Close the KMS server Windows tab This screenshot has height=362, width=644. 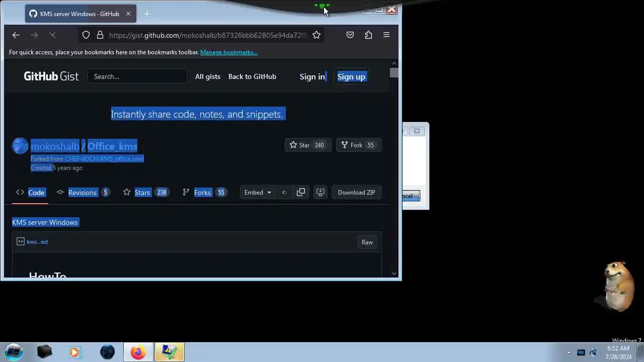pos(128,14)
